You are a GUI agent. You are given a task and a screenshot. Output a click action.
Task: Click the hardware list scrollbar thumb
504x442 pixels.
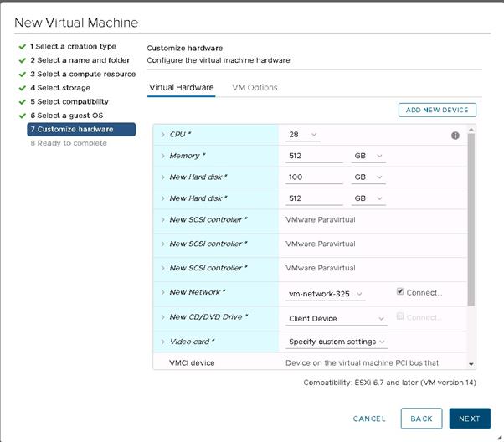(x=471, y=220)
